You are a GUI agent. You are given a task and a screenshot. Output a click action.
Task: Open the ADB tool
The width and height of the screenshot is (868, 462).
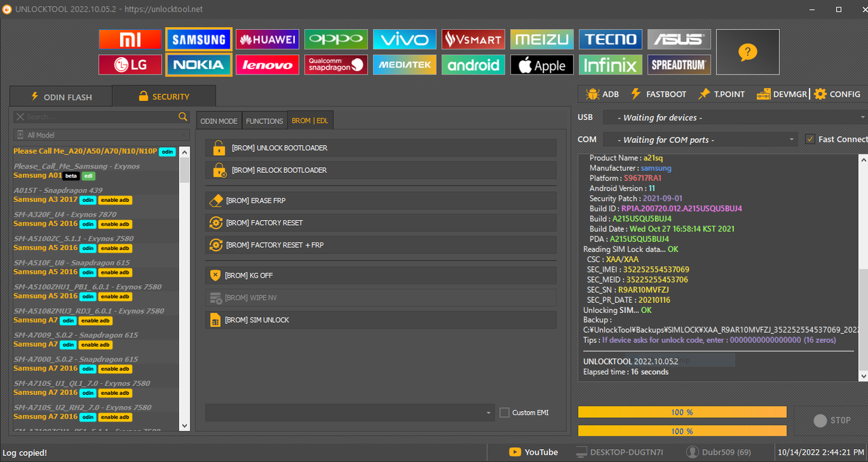pyautogui.click(x=602, y=94)
